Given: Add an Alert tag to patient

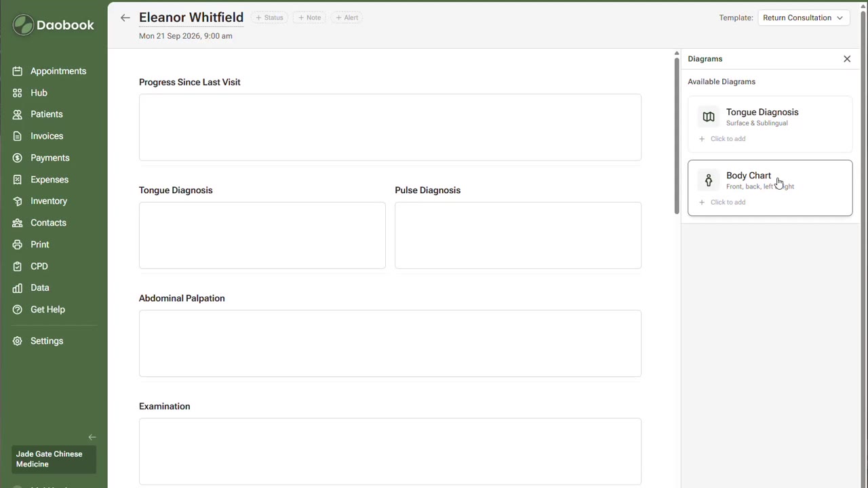Looking at the screenshot, I should click(347, 18).
